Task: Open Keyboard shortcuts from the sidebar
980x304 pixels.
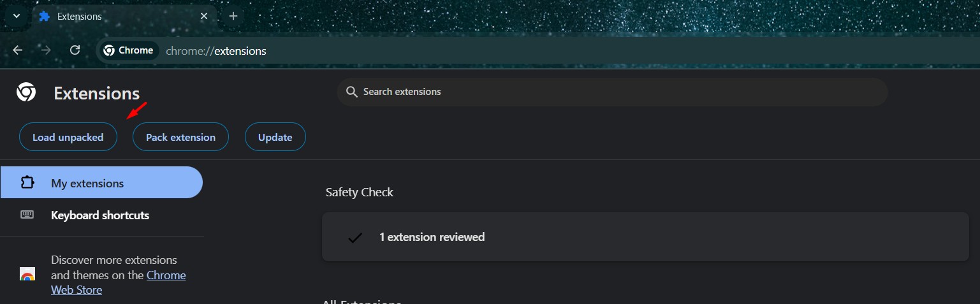Action: pos(100,215)
